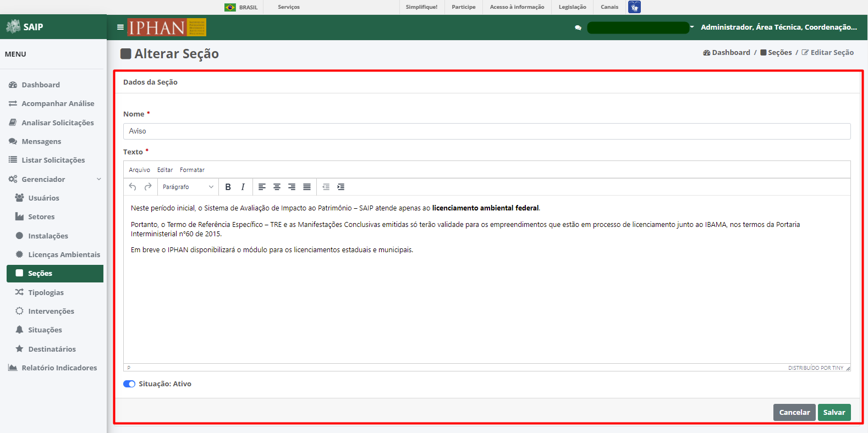This screenshot has height=433, width=868.
Task: Align text right
Action: point(292,187)
